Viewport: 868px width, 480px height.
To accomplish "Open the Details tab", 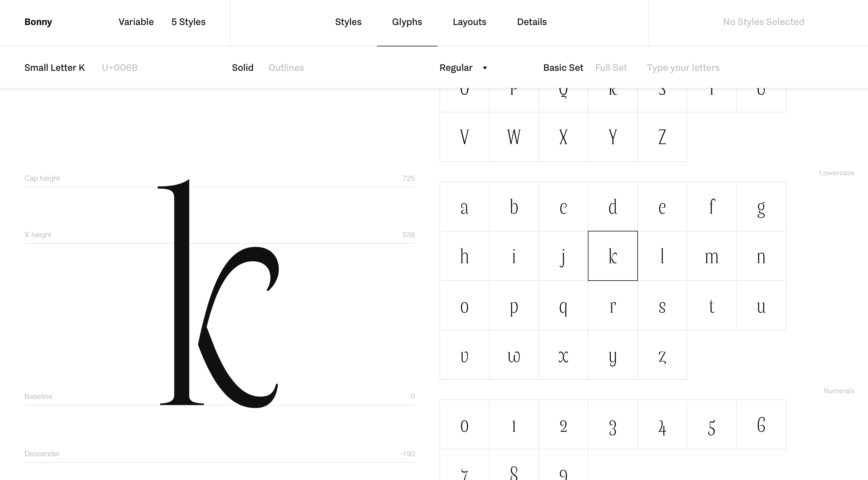I will click(532, 22).
